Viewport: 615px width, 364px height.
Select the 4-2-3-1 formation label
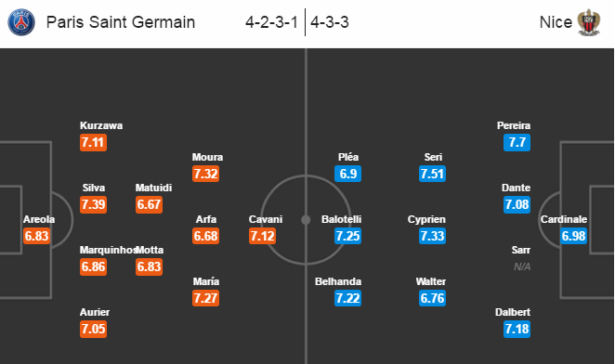[272, 22]
